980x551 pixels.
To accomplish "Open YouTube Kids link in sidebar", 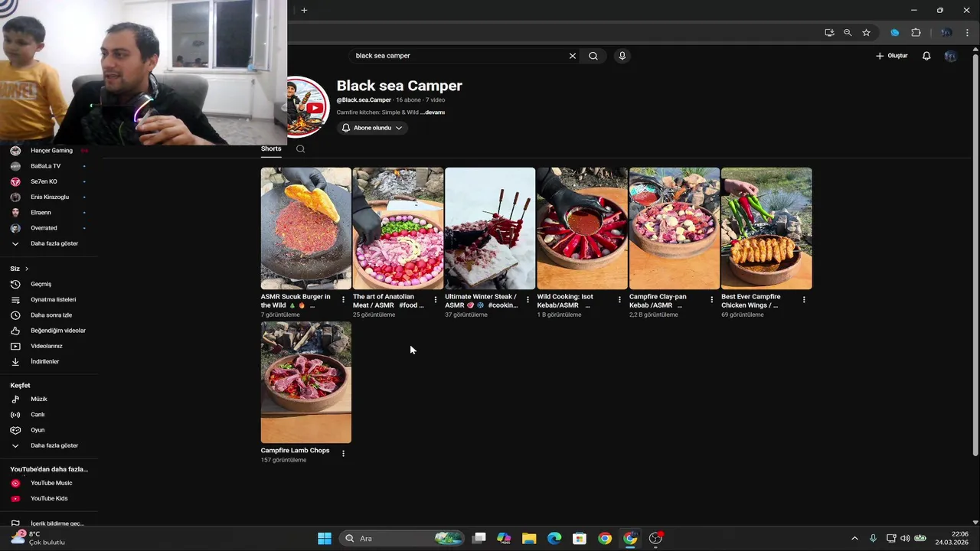I will 49,498.
